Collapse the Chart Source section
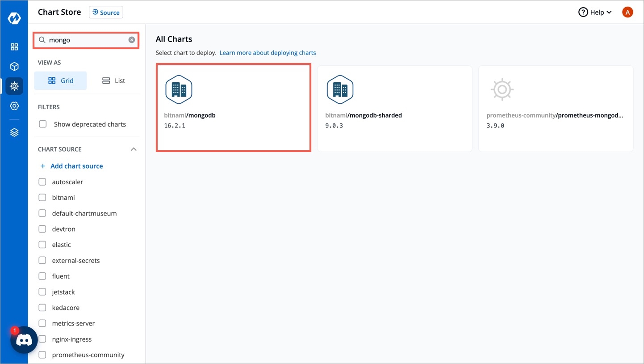644x364 pixels. click(134, 149)
